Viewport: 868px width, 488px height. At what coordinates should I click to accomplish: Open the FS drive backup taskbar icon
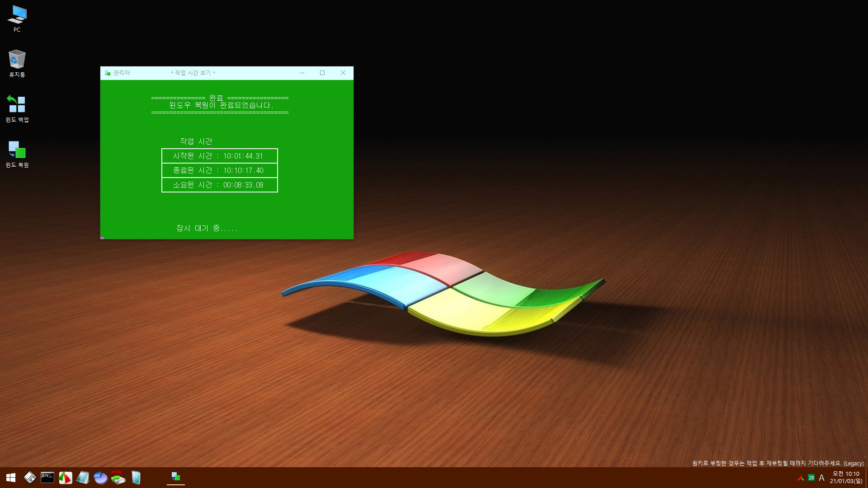pyautogui.click(x=118, y=478)
